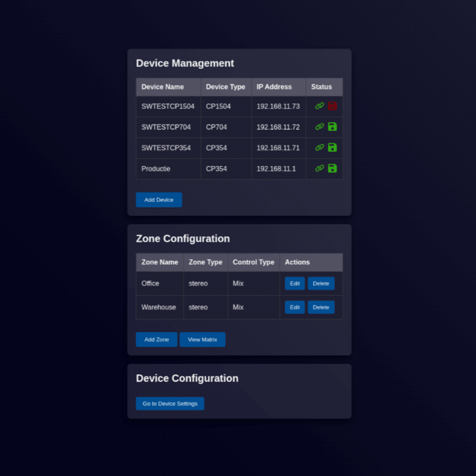Click the link icon for Productie
Viewport: 476px width, 476px height.
[319, 168]
